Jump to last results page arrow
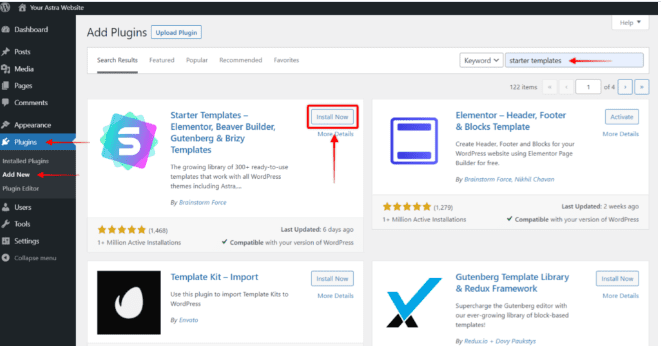661x363 pixels. (x=642, y=87)
